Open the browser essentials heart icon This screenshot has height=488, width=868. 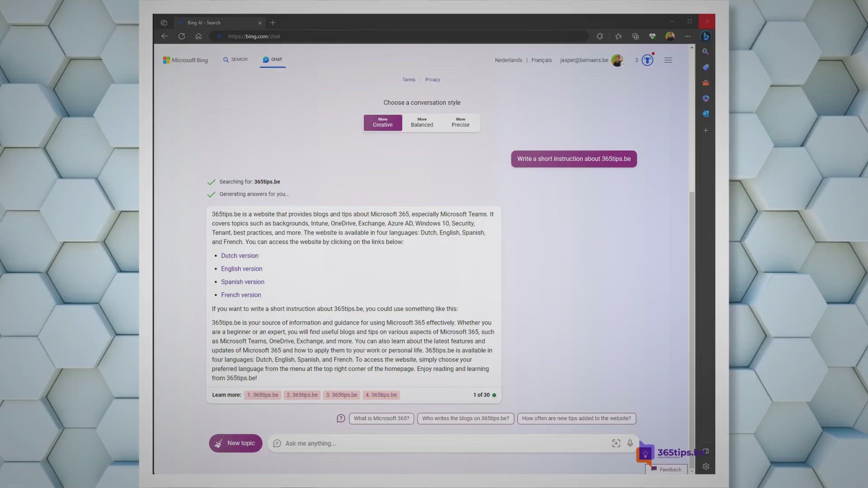click(652, 36)
